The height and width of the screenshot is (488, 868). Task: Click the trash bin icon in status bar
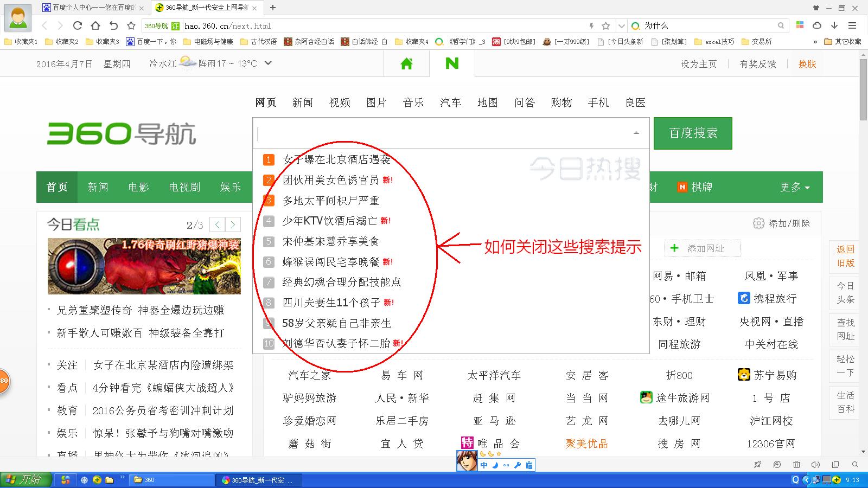(796, 465)
